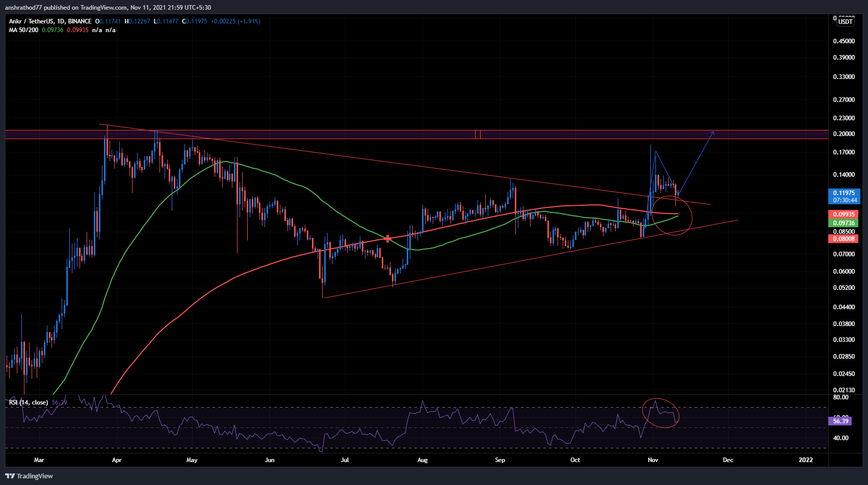Click the red 0.08008 price axis tag

844,238
